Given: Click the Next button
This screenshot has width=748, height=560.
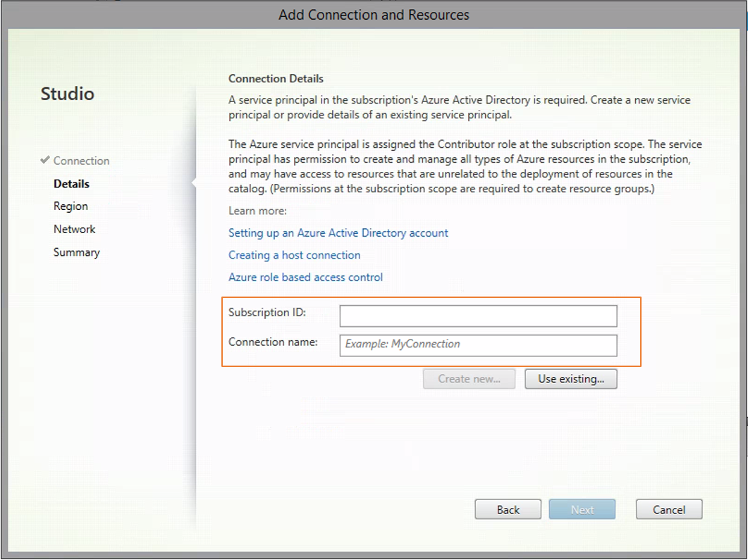Looking at the screenshot, I should (582, 510).
